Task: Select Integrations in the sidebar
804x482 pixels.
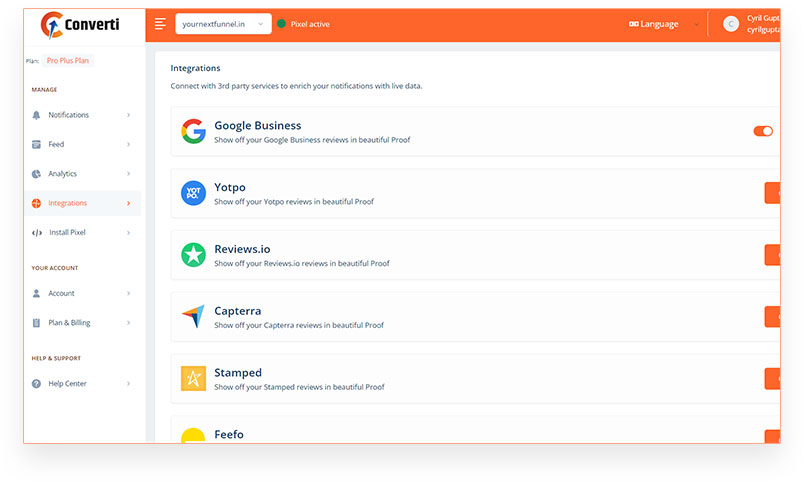Action: [82, 203]
